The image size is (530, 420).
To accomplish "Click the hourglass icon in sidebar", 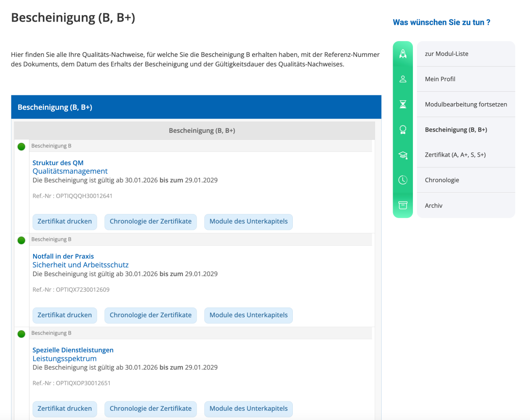I will [x=402, y=105].
